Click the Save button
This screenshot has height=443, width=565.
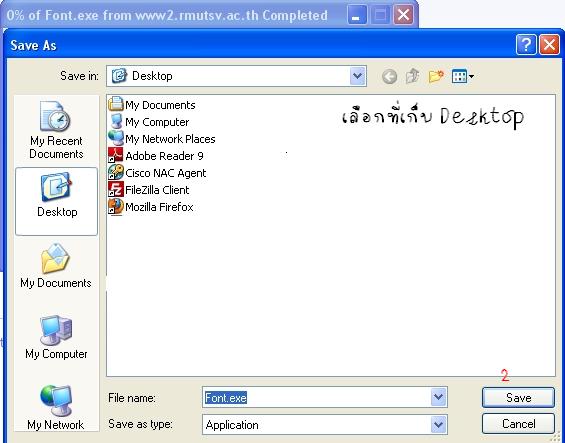point(518,398)
